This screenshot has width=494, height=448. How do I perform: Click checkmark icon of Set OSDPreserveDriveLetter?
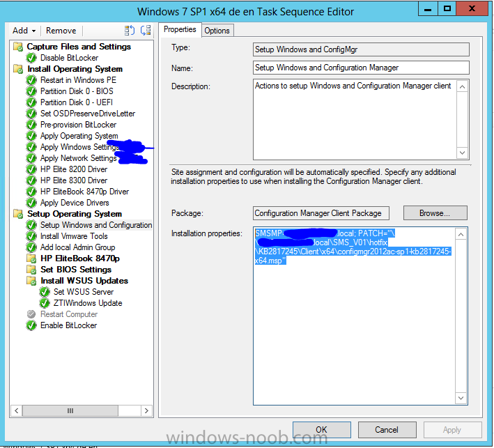[x=31, y=114]
